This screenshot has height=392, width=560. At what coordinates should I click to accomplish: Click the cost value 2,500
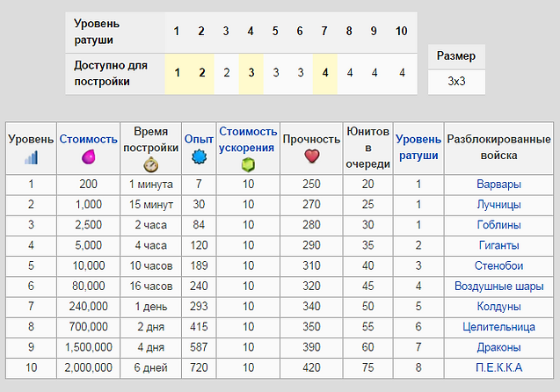(88, 225)
